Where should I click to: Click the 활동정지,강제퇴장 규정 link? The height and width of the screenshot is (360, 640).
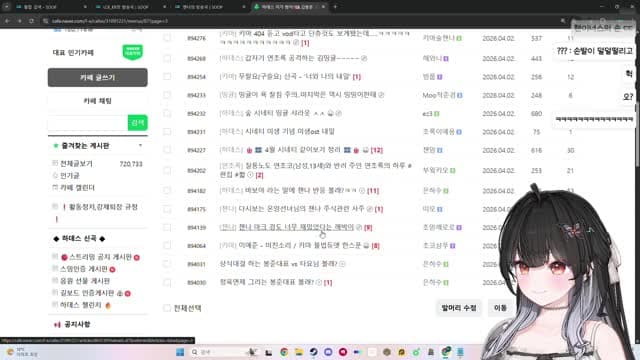pos(103,207)
